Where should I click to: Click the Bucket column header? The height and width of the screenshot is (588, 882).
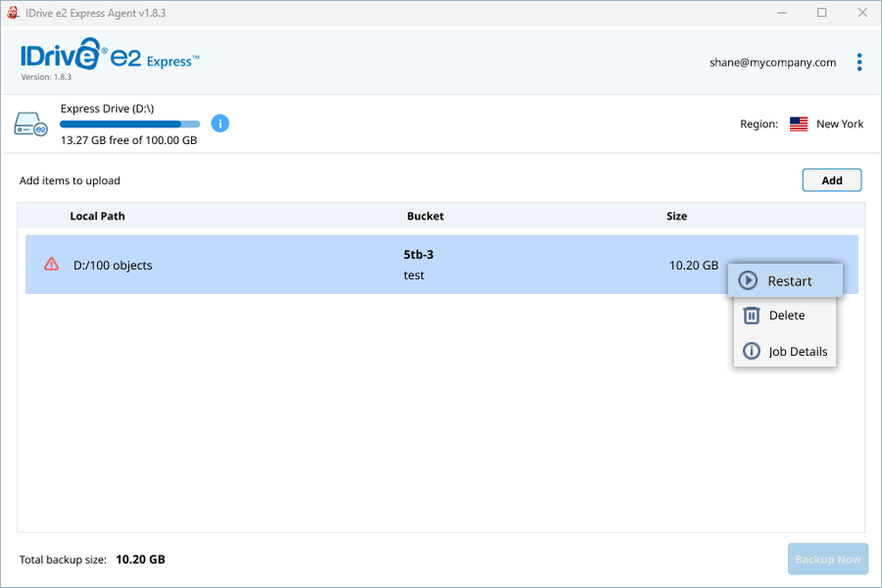425,216
